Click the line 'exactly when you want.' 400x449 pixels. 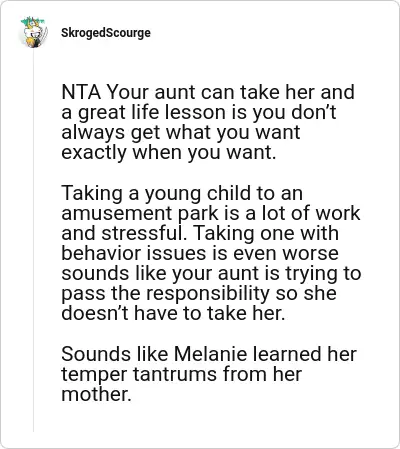point(169,152)
